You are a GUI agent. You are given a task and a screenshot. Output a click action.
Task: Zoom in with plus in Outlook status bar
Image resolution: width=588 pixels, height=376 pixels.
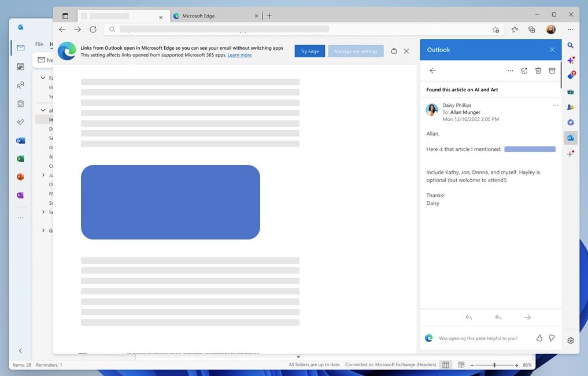coord(517,365)
